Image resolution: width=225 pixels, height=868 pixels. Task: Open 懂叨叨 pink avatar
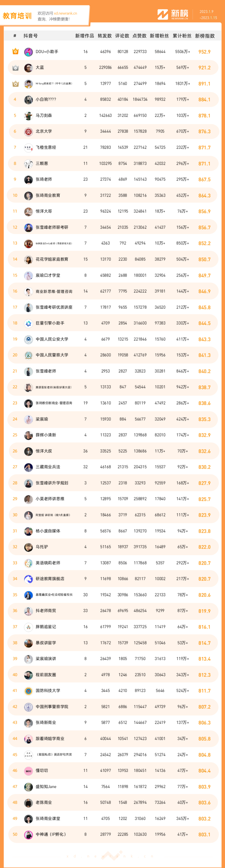(28, 770)
